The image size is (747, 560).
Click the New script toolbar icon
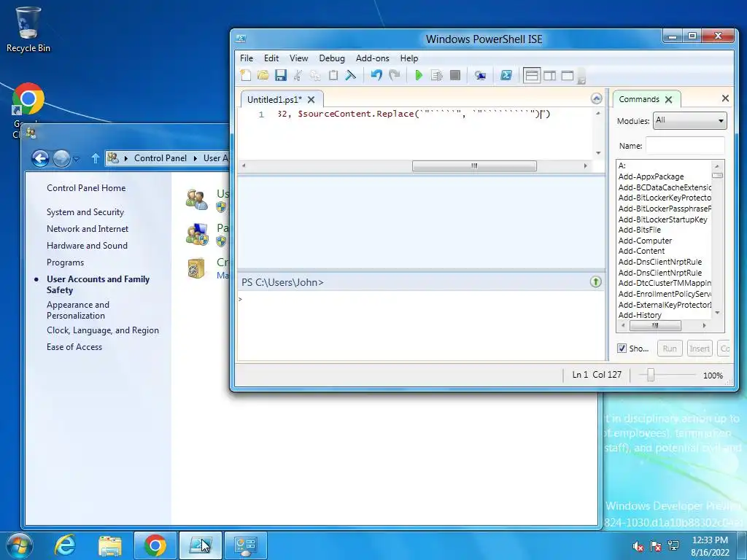(x=245, y=75)
